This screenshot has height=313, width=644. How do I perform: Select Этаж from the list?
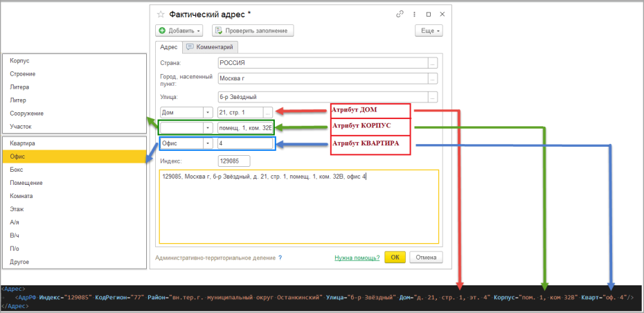(x=74, y=209)
